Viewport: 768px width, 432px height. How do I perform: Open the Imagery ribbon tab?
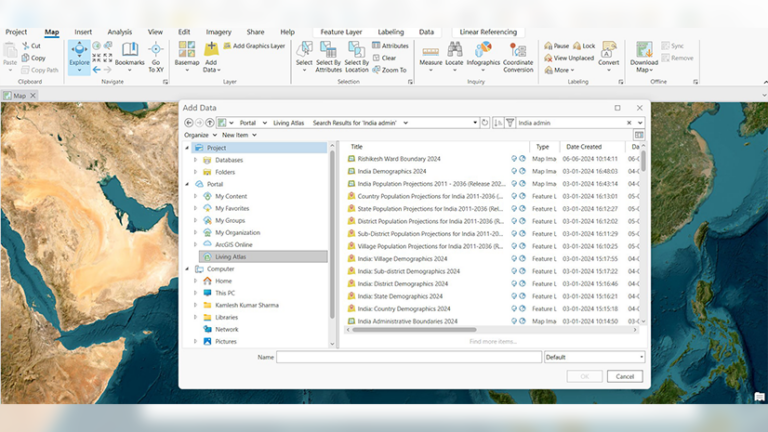[218, 32]
